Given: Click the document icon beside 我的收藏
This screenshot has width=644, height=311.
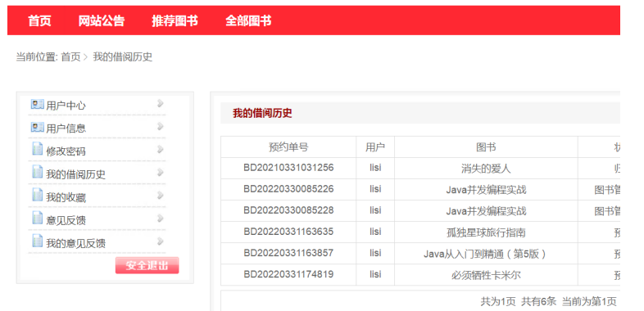Looking at the screenshot, I should (38, 195).
